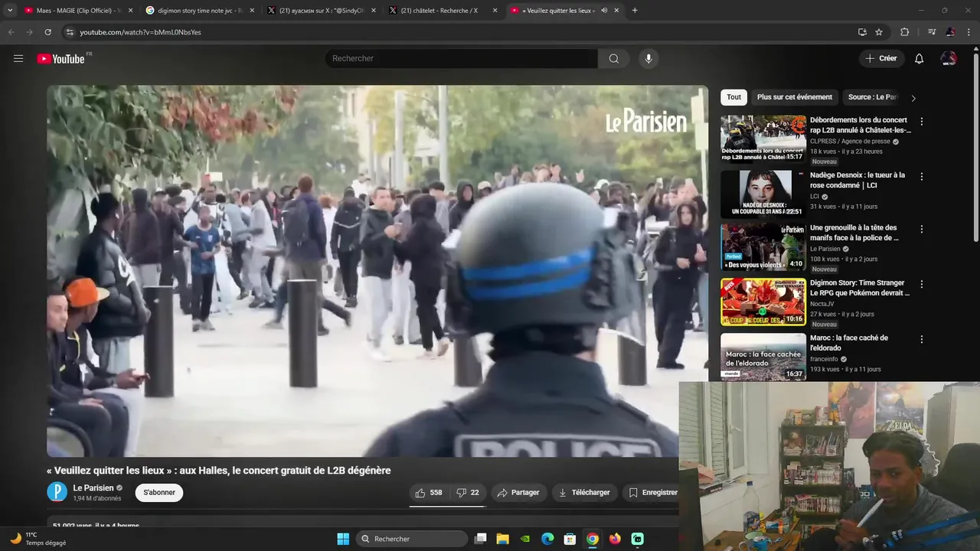Launch File Explorer from taskbar
Viewport: 980px width, 551px height.
502,539
